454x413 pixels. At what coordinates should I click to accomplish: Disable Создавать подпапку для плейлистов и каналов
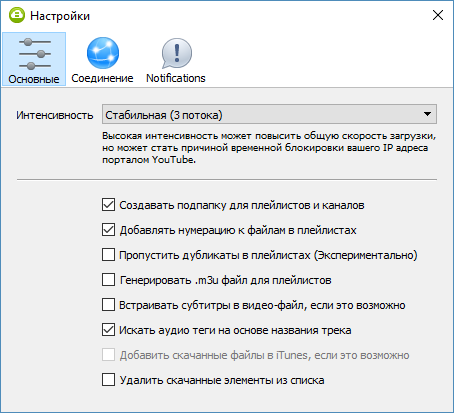point(108,205)
